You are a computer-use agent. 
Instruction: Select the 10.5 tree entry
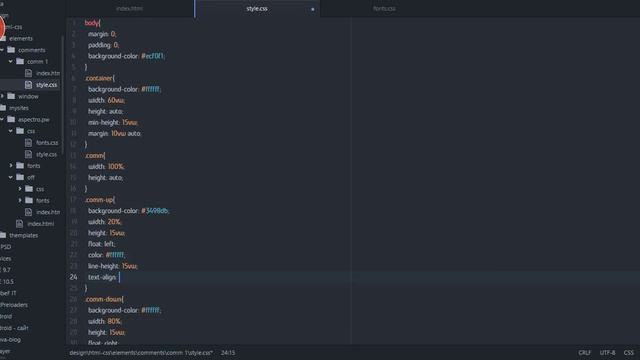(7, 281)
